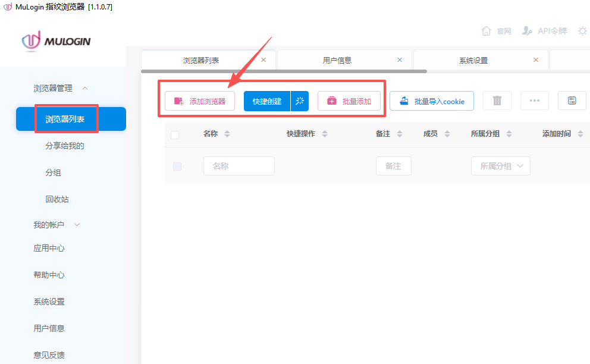Viewport: 590px width, 364px height.
Task: Toggle the filter row checkbox
Action: (x=177, y=167)
